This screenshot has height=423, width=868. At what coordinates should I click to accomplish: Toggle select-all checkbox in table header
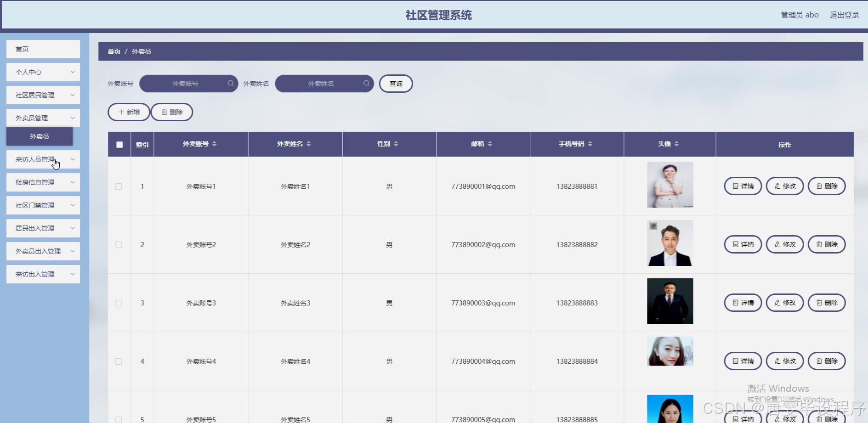tap(119, 145)
